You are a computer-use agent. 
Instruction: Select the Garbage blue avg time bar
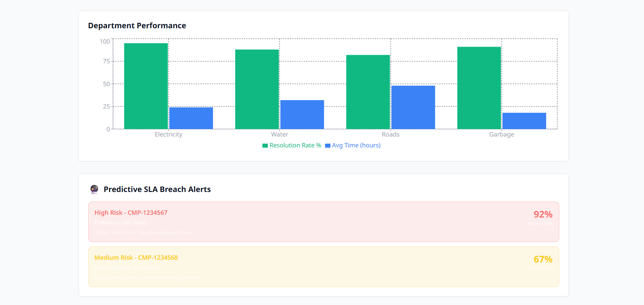(524, 121)
